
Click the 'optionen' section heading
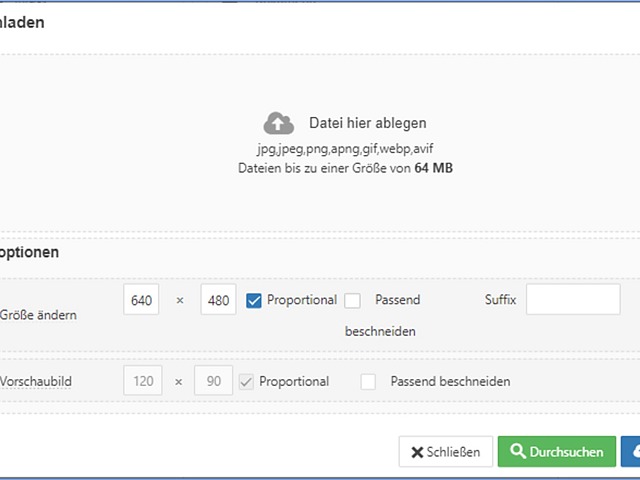pyautogui.click(x=29, y=252)
